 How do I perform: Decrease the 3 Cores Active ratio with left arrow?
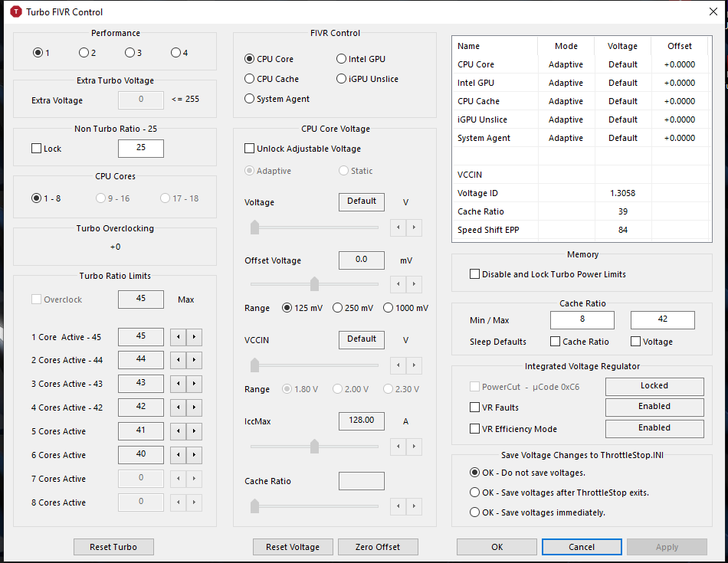(x=179, y=384)
